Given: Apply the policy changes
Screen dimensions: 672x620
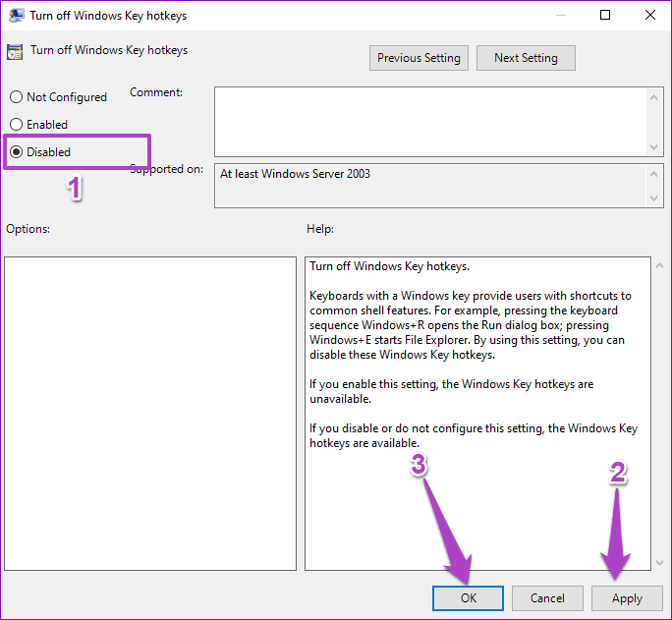Looking at the screenshot, I should tap(627, 598).
